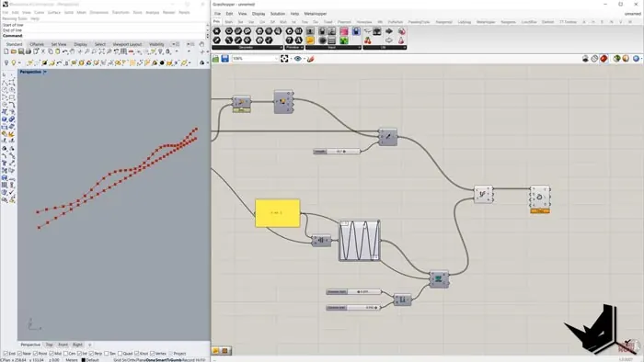
Task: Click the Params question-mark primitive icon
Action: point(289,40)
